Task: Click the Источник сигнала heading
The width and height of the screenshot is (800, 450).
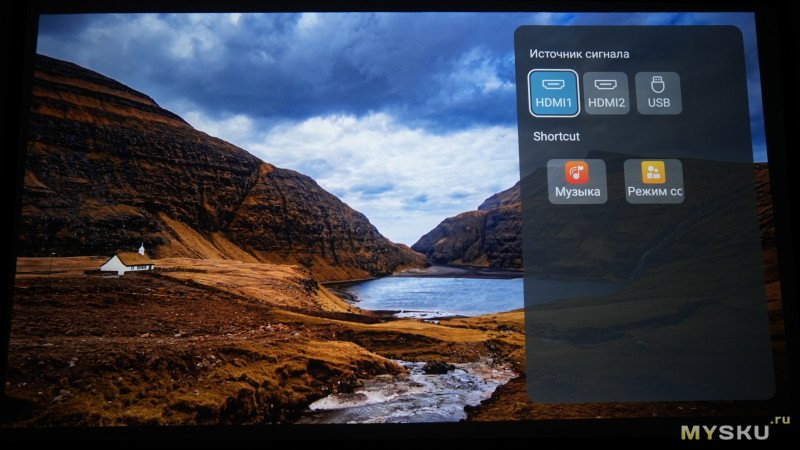Action: tap(579, 54)
